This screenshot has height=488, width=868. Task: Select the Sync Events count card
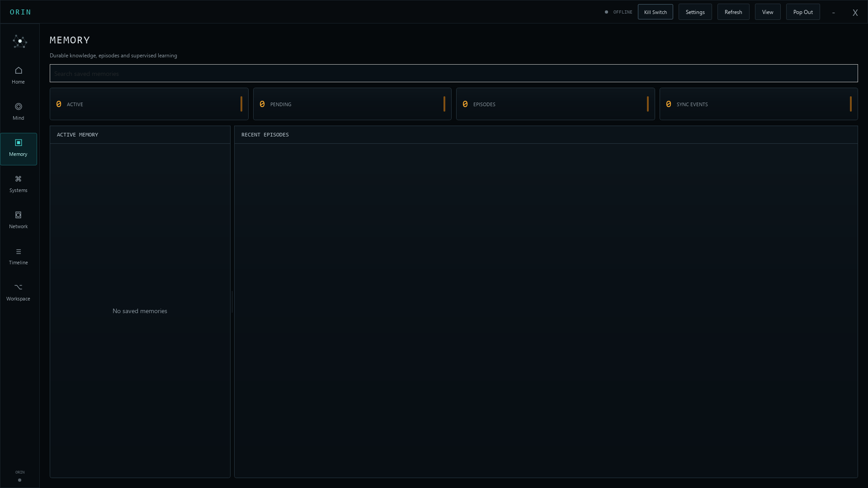(x=759, y=104)
